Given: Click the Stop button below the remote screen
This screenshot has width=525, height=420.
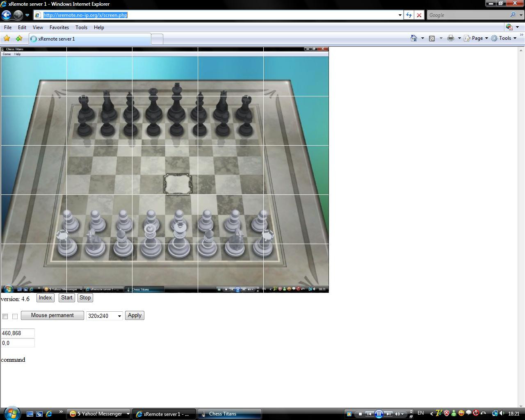Looking at the screenshot, I should [x=85, y=298].
